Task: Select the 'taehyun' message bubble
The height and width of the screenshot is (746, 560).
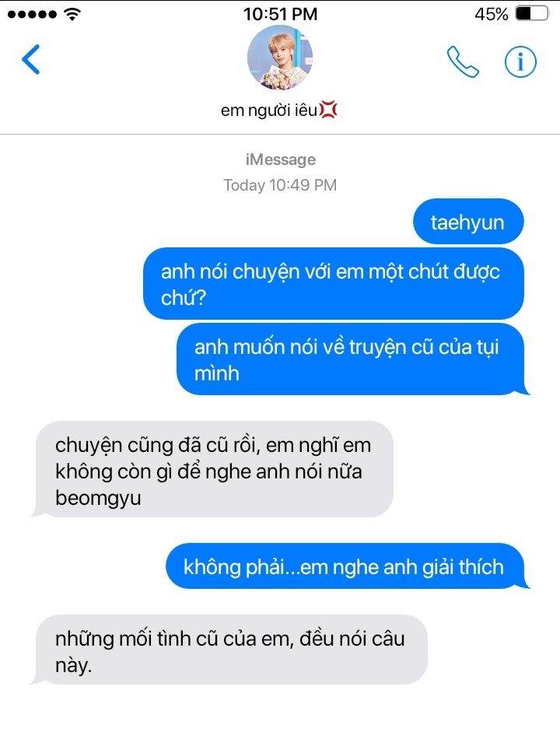Action: [x=468, y=222]
